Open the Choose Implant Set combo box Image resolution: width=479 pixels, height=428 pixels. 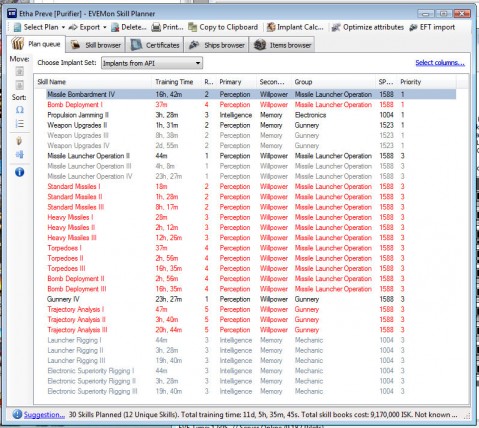[152, 63]
